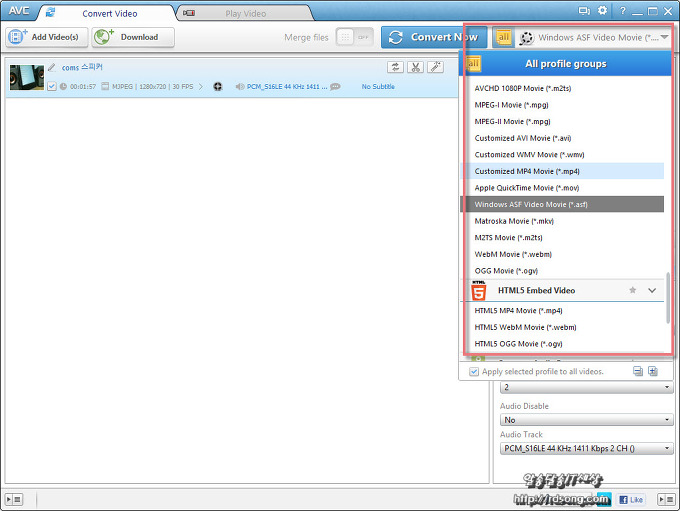Click the expand all groups plus icon
Screen dimensions: 680x511
[x=653, y=371]
